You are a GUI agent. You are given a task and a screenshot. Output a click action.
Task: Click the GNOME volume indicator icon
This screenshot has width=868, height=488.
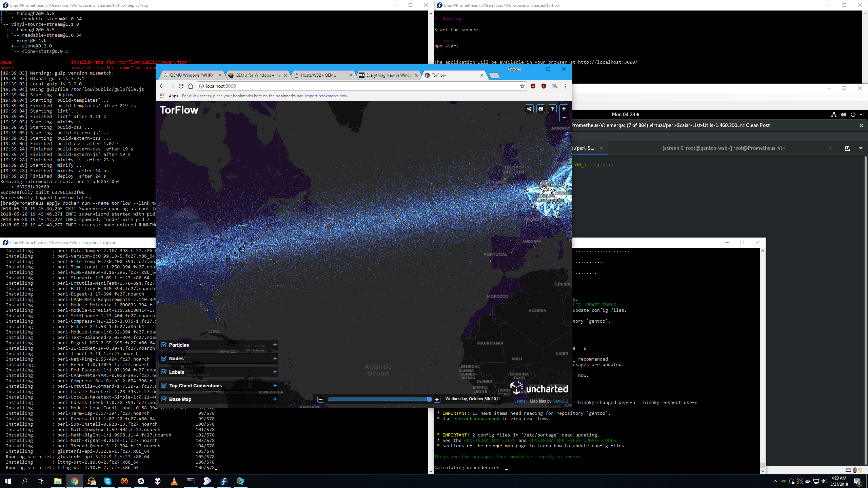(843, 115)
